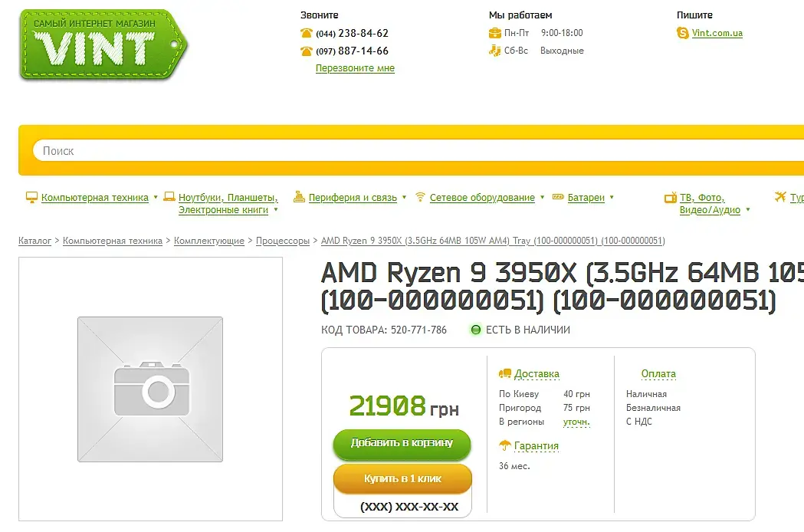804x532 pixels.
Task: Click the umbrella icon beside Гарантия
Action: [x=505, y=445]
